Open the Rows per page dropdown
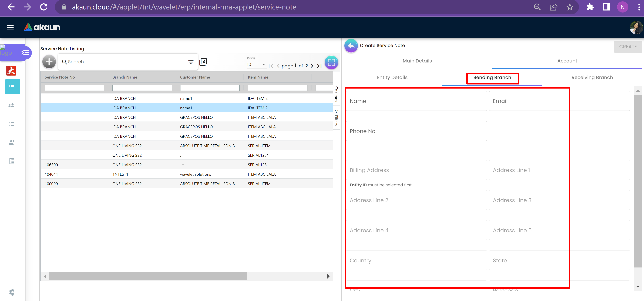The height and width of the screenshot is (301, 644). pos(256,64)
